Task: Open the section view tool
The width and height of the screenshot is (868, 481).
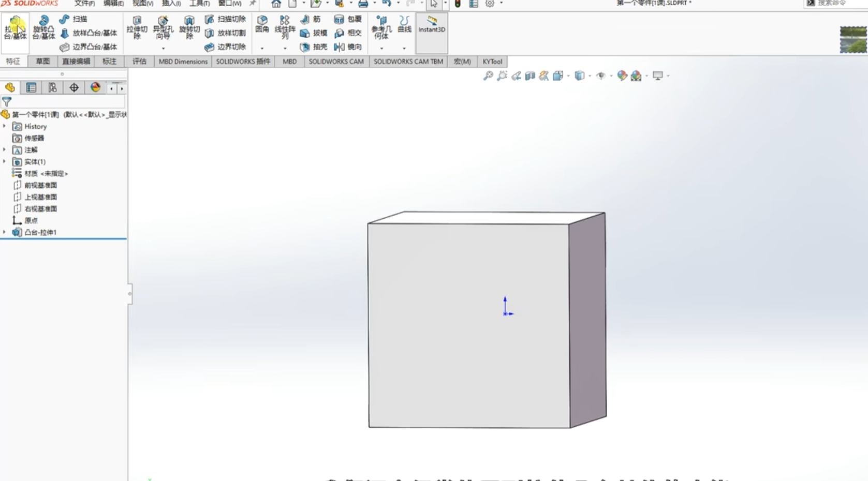Action: point(529,76)
